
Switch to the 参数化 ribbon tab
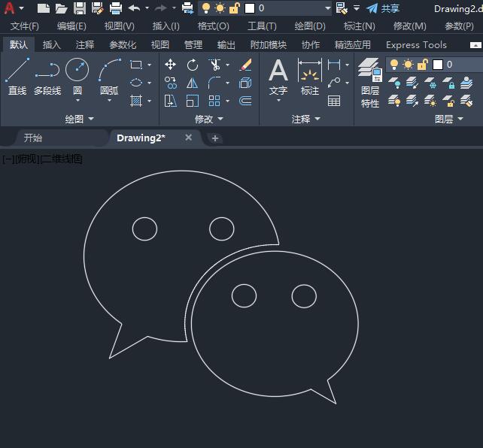pos(123,45)
